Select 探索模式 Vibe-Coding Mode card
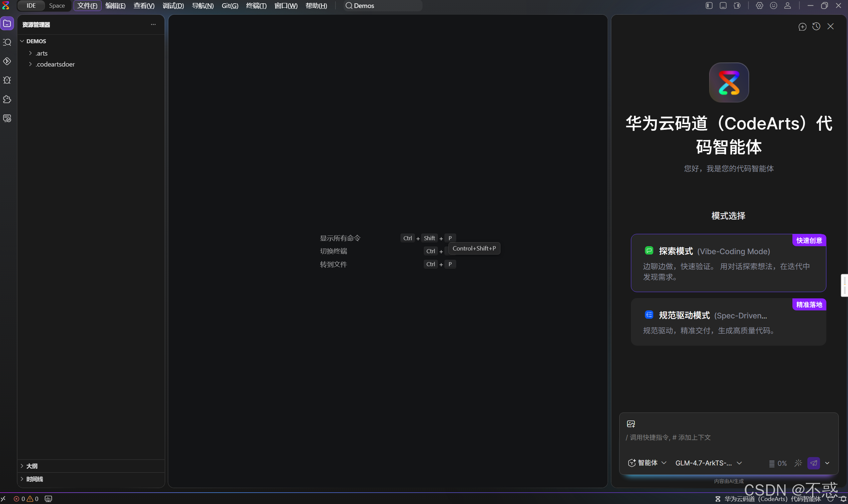This screenshot has height=504, width=848. tap(728, 263)
